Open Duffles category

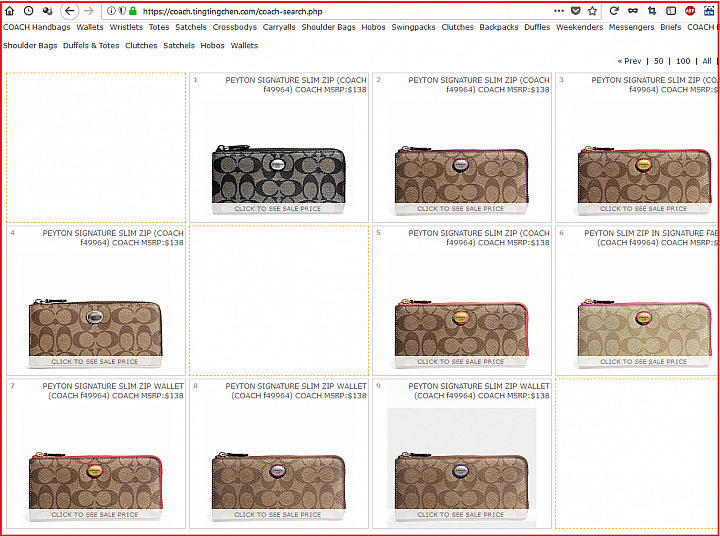[537, 27]
